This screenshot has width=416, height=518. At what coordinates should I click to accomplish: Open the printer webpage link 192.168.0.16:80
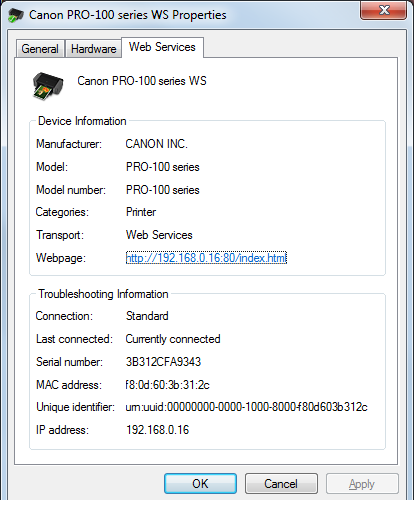(x=206, y=258)
